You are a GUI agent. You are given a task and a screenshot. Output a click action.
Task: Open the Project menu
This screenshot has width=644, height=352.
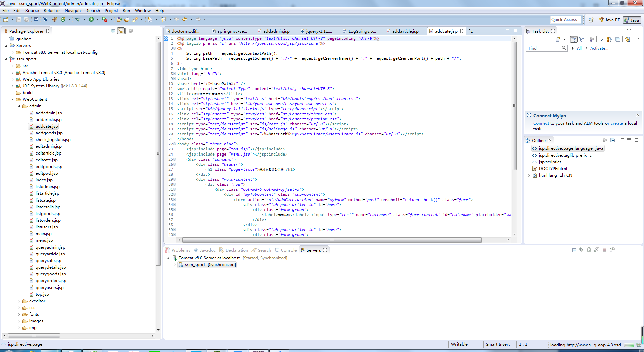(x=111, y=11)
